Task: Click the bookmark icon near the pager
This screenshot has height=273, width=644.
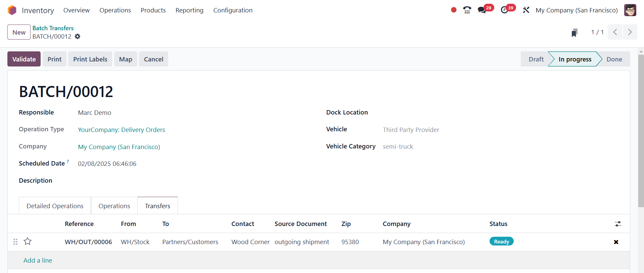Action: (574, 33)
